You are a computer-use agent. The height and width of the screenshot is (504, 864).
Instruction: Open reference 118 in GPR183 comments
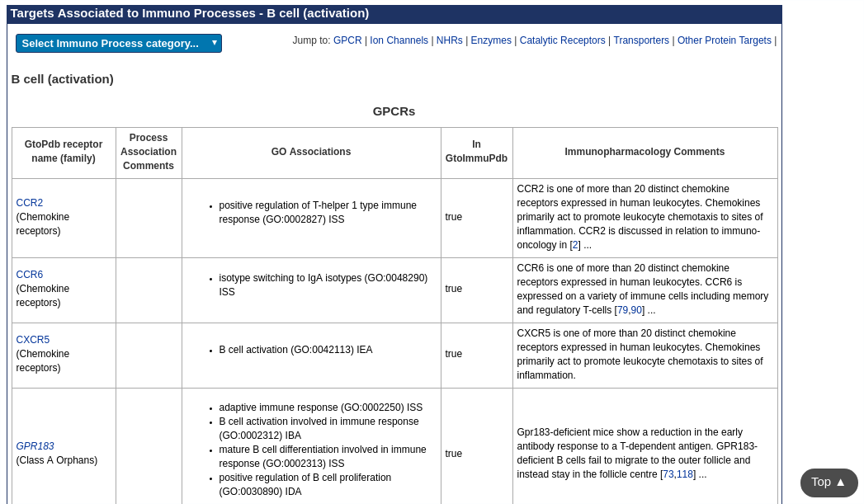tap(685, 474)
